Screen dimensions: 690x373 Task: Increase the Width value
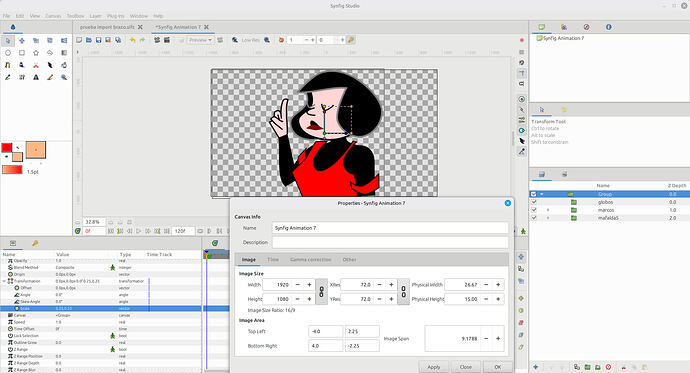309,285
